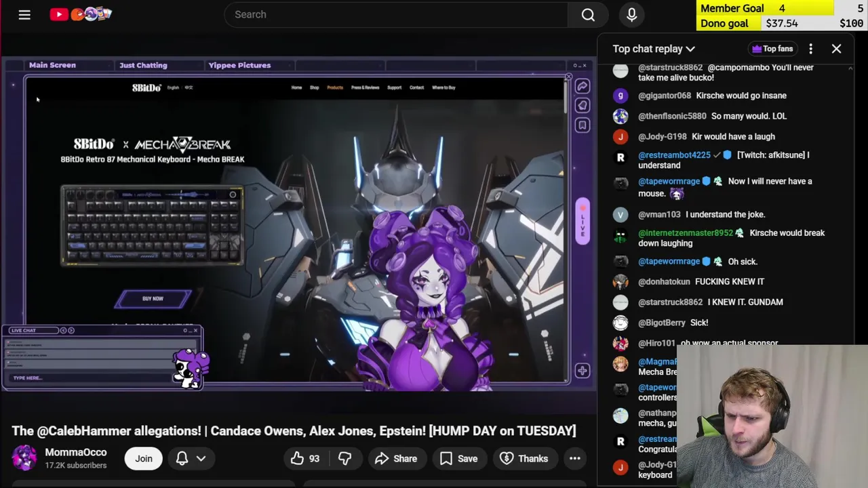Click the 8BitDo site logo
Viewport: 868px width, 488px height.
pos(146,87)
